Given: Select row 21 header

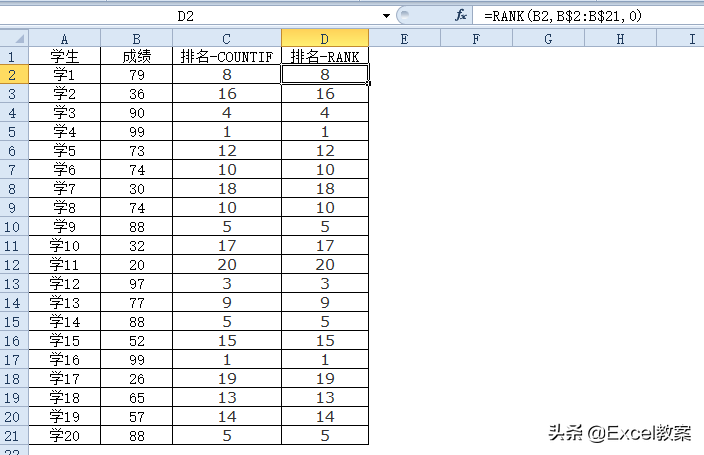Looking at the screenshot, I should coord(14,436).
